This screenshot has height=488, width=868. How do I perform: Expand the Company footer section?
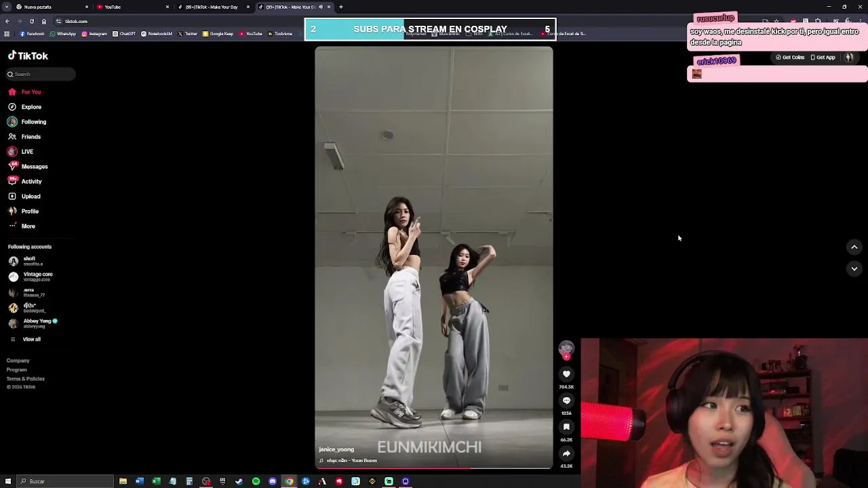pyautogui.click(x=18, y=361)
